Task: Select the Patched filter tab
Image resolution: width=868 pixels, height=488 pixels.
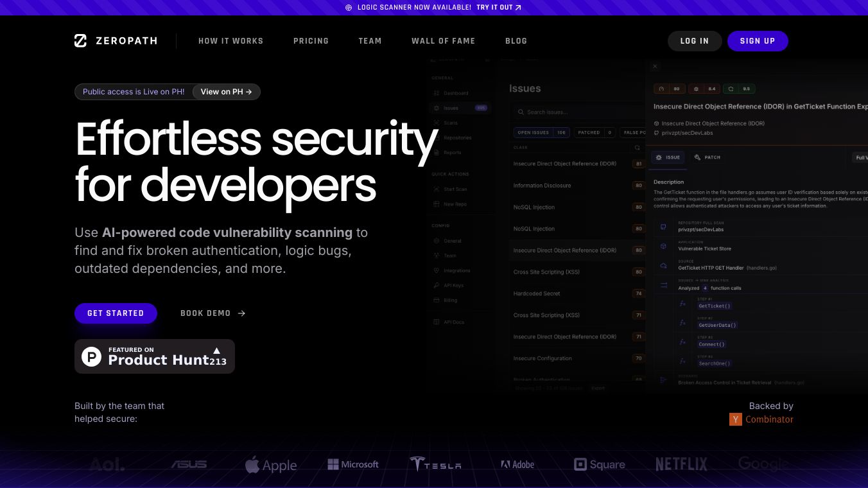Action: (x=594, y=132)
